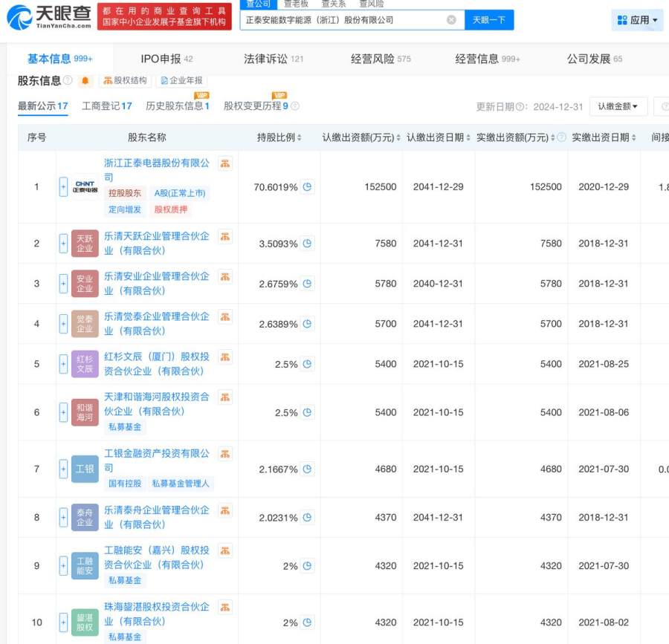Expand row for 乐清安业企业管理合伙企业
Image resolution: width=669 pixels, height=644 pixels.
point(63,284)
